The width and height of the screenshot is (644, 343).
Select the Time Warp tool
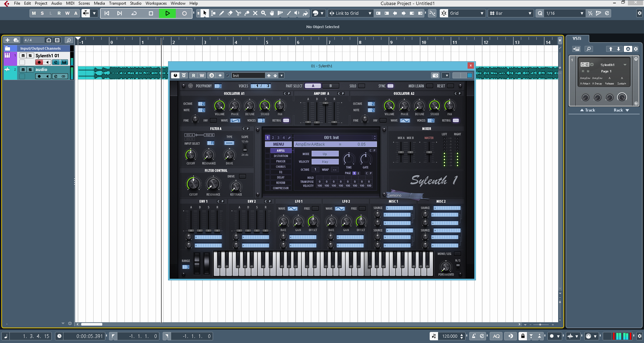280,13
